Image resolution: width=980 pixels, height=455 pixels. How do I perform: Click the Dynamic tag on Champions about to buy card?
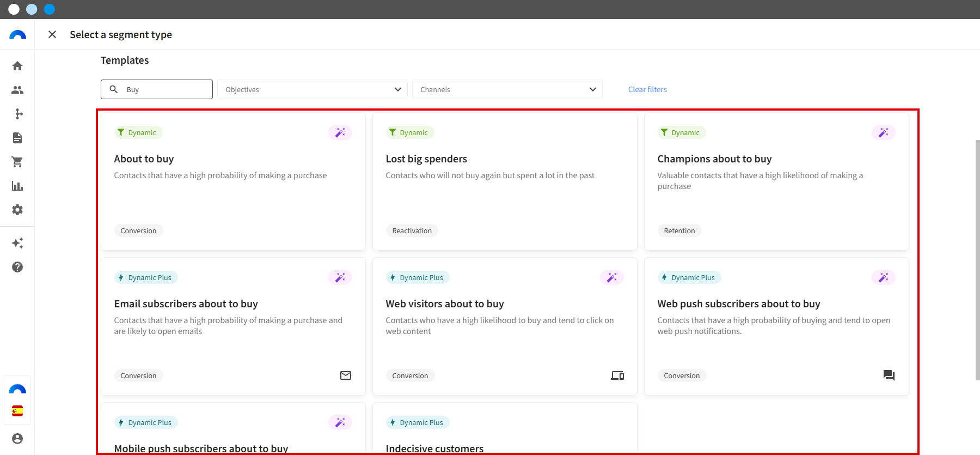click(x=682, y=132)
